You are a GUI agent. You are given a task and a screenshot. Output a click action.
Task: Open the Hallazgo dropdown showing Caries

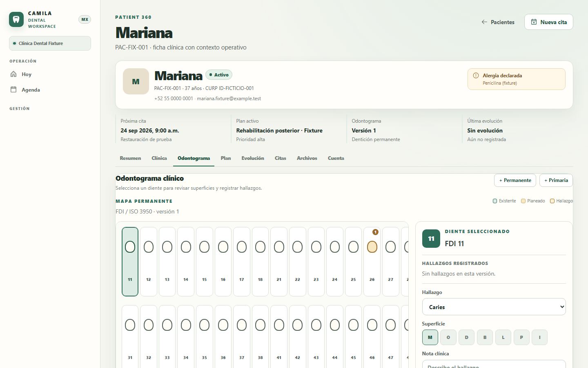(x=494, y=307)
